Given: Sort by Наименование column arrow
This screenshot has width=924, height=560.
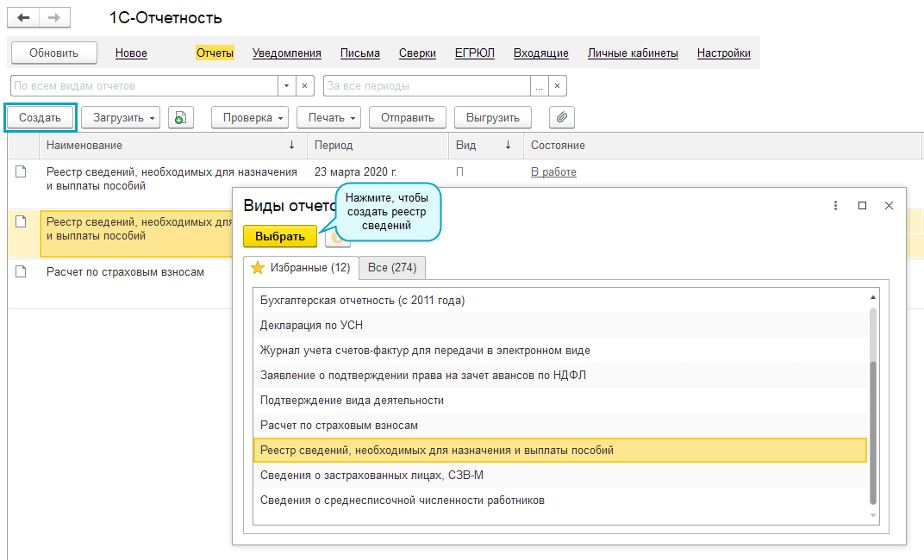Looking at the screenshot, I should 291,146.
